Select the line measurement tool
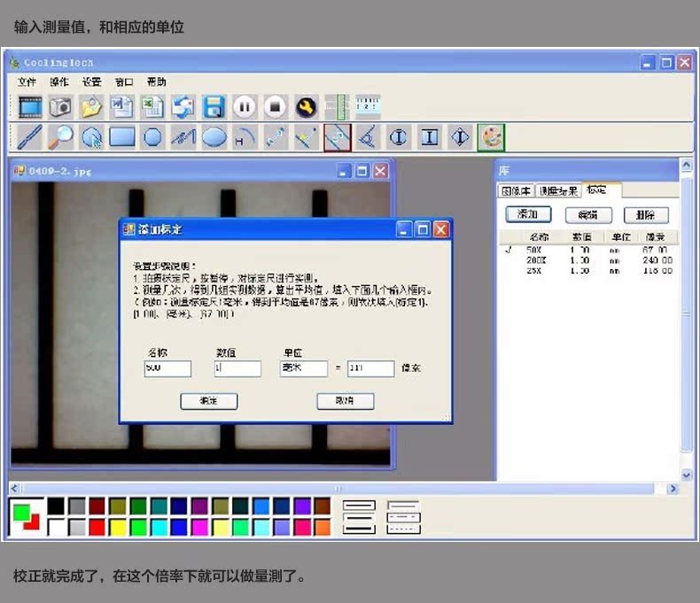 29,137
